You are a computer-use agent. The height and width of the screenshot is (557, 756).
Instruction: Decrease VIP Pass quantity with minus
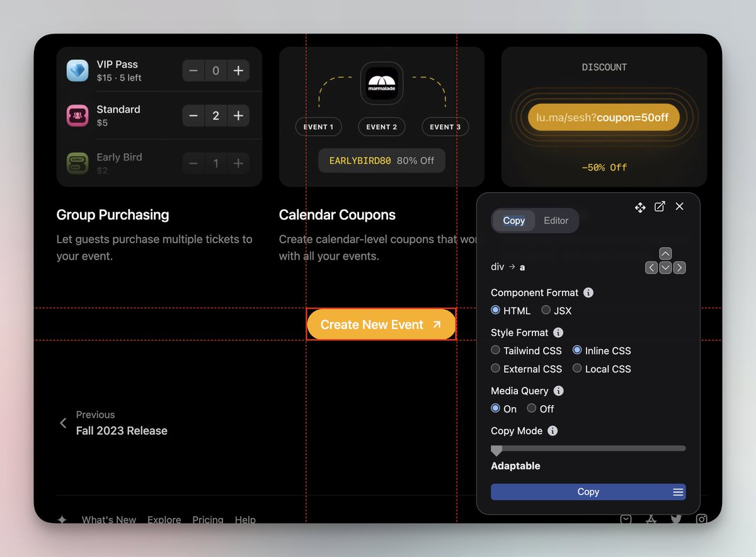point(193,71)
